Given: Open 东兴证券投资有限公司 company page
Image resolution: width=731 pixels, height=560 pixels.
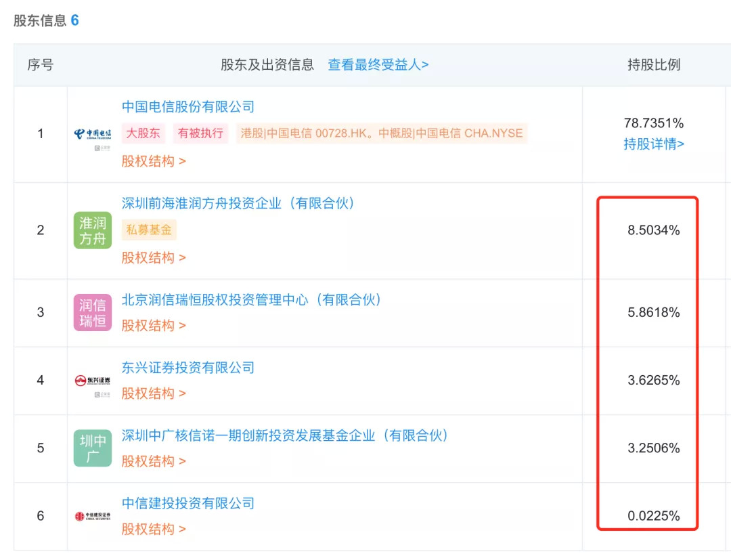Looking at the screenshot, I should click(188, 368).
